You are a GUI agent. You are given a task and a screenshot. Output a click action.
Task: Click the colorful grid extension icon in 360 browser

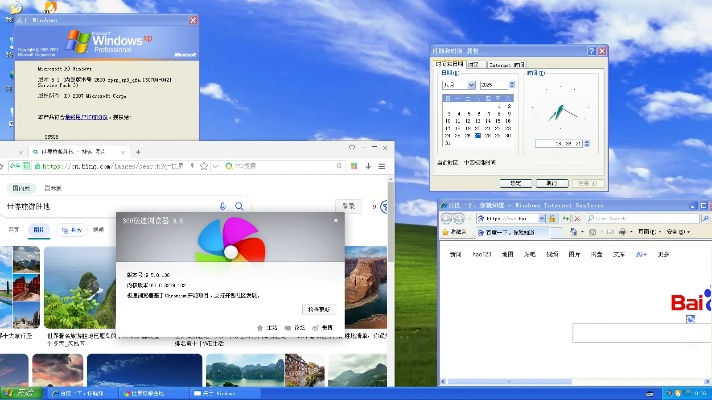[x=354, y=166]
